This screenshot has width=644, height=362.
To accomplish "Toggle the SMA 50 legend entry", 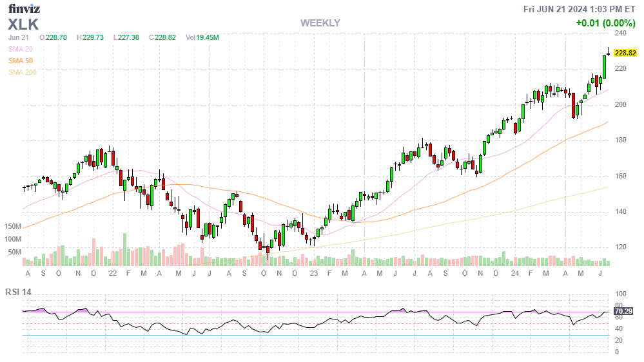I will 20,61.
